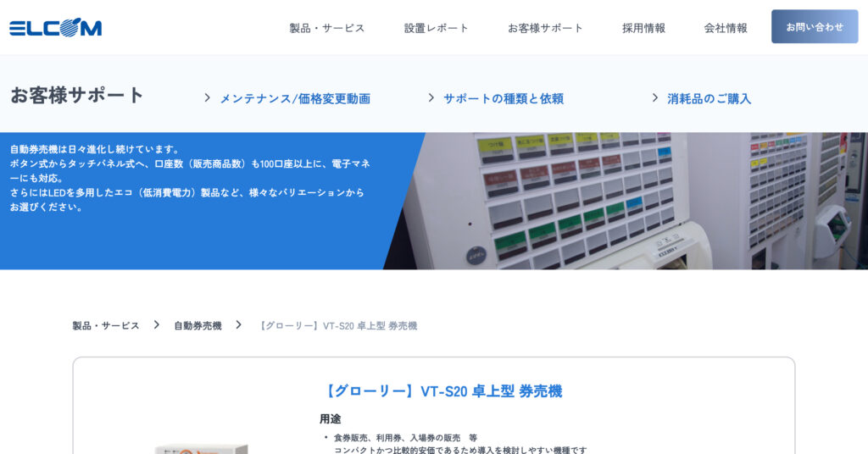The image size is (868, 454).
Task: Click banner text 自動券売機は日々進化し続けています。
Action: pyautogui.click(x=95, y=149)
